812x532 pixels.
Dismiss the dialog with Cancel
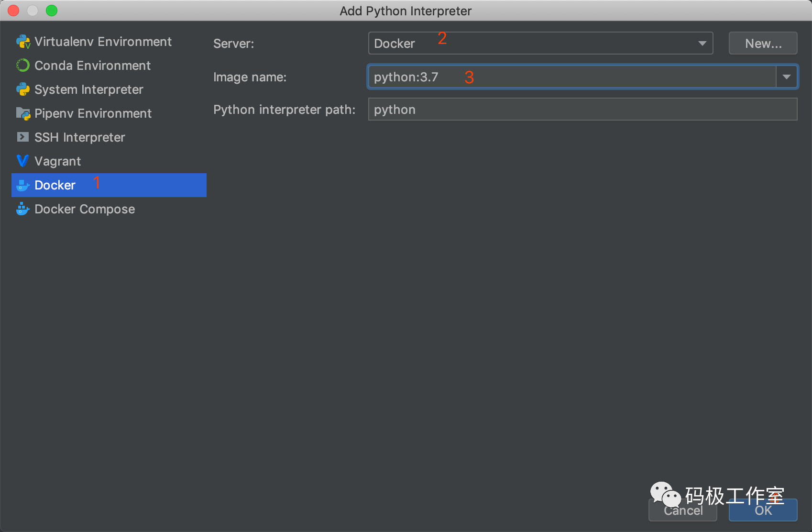tap(682, 510)
